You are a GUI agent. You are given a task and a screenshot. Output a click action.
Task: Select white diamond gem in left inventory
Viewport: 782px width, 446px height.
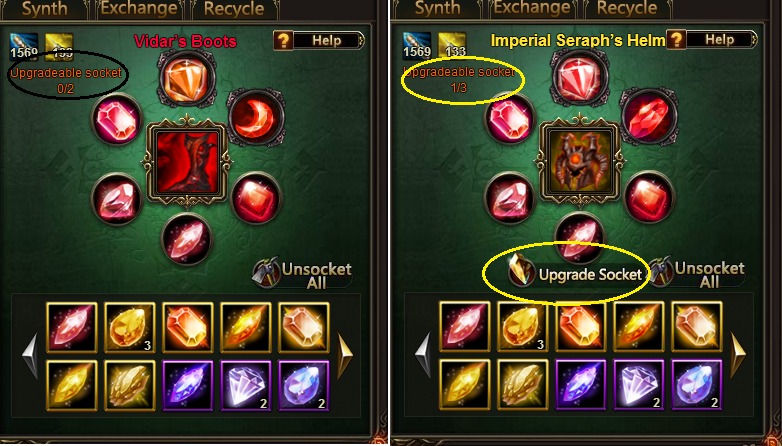246,386
